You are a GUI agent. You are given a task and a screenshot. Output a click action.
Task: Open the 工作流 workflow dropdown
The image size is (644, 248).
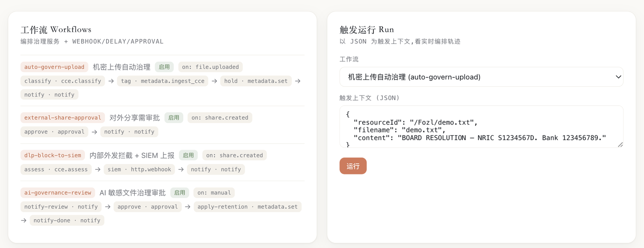[x=481, y=77]
